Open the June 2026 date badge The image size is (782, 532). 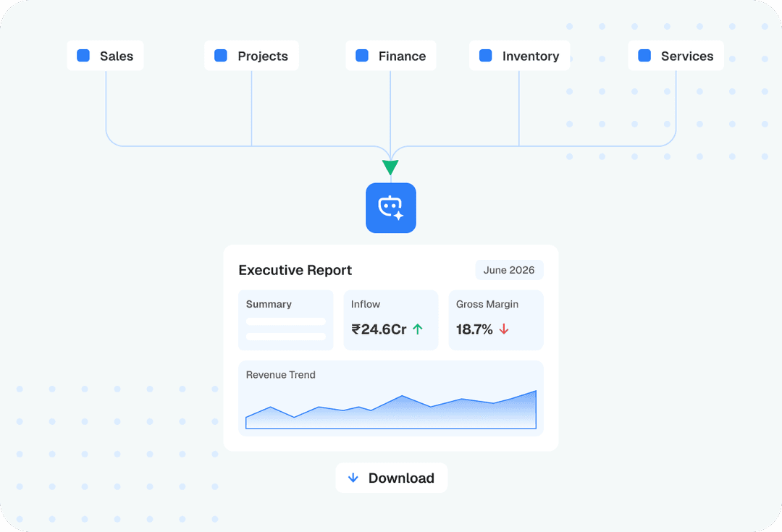click(x=509, y=270)
